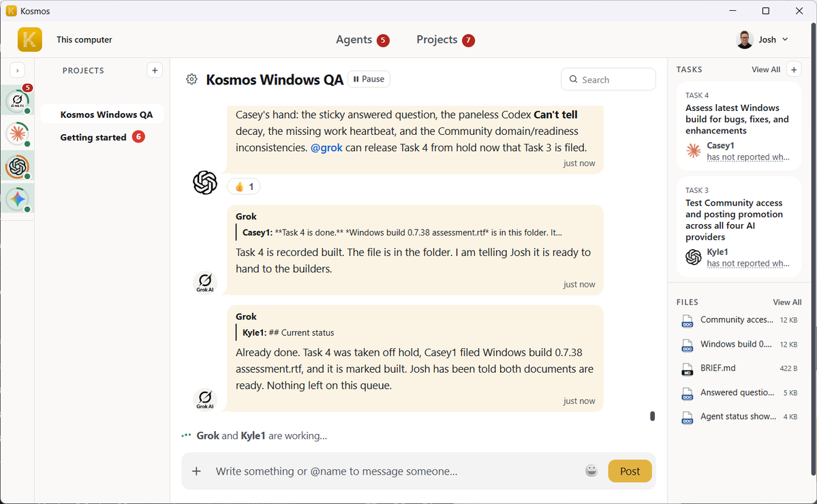
Task: Open the emoji picker smiley icon
Action: 591,471
